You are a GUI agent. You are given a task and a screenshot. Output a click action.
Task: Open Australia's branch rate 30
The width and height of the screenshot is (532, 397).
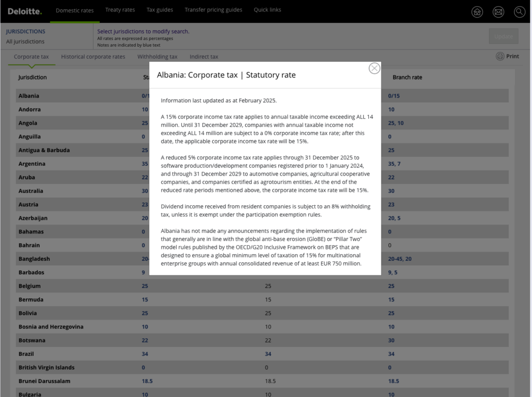click(x=391, y=191)
